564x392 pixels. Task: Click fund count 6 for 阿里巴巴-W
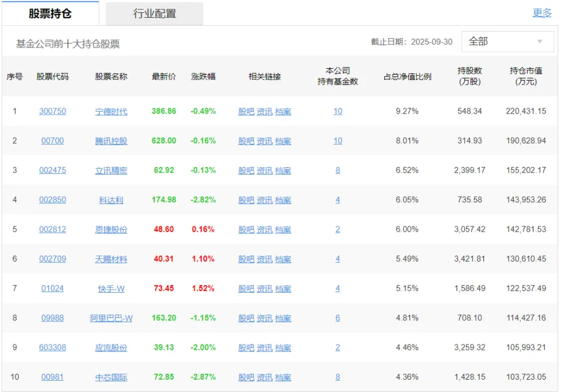pos(338,318)
